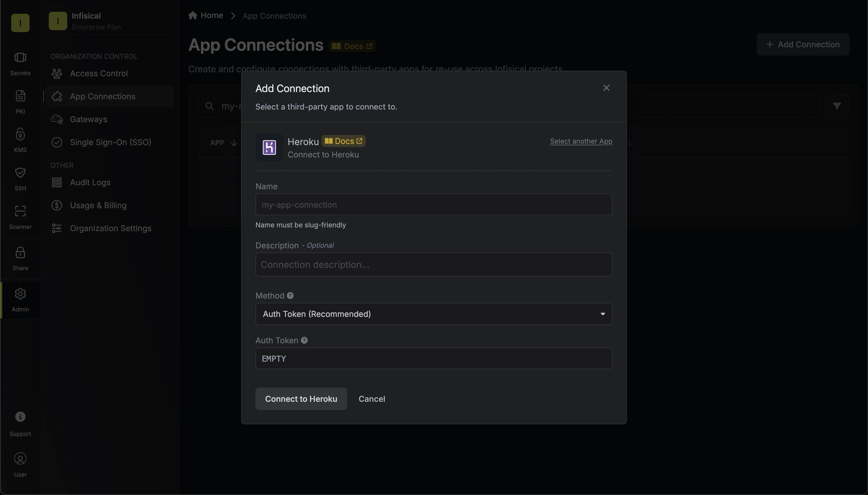This screenshot has width=868, height=495.
Task: Navigate to Home breadcrumb
Action: (x=206, y=15)
